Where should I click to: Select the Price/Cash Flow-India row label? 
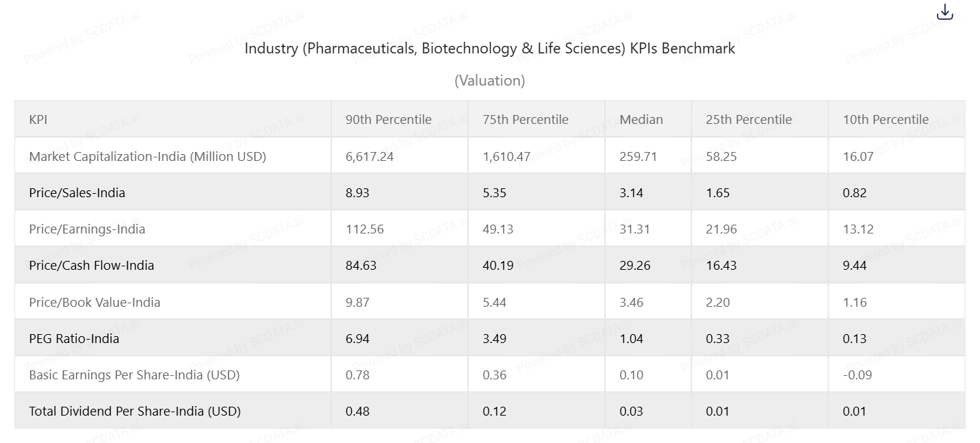(91, 265)
